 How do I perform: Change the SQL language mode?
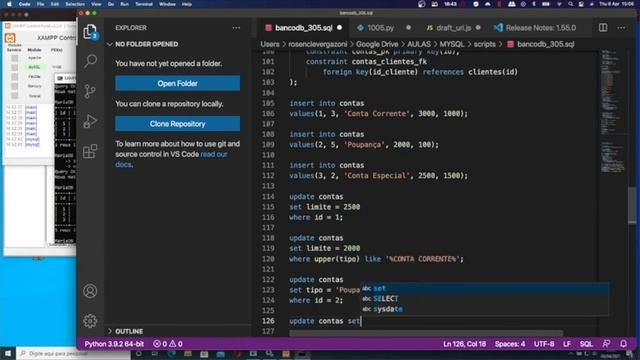(586, 344)
